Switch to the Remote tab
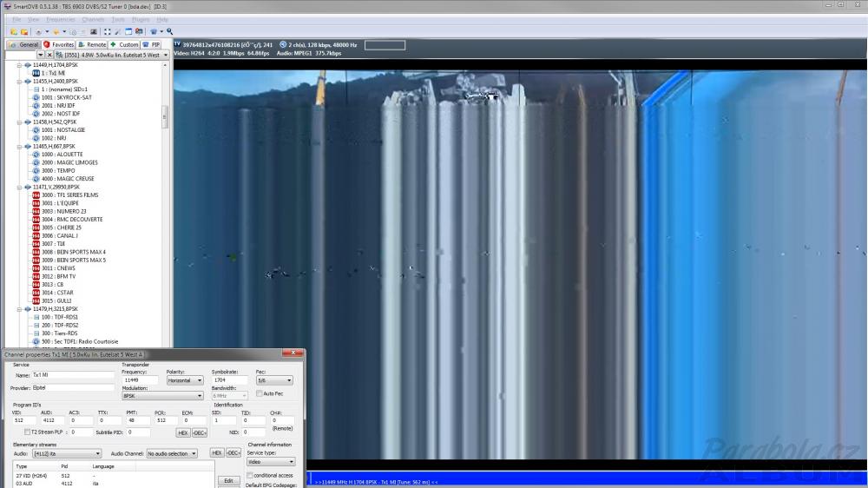 (92, 44)
